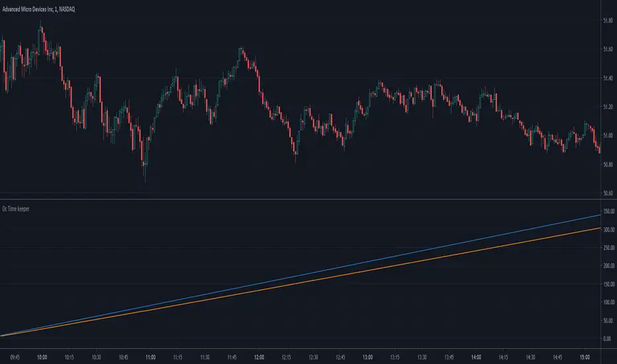The height and width of the screenshot is (364, 617).
Task: Click the 350.00 indicator scale label
Action: tap(609, 211)
